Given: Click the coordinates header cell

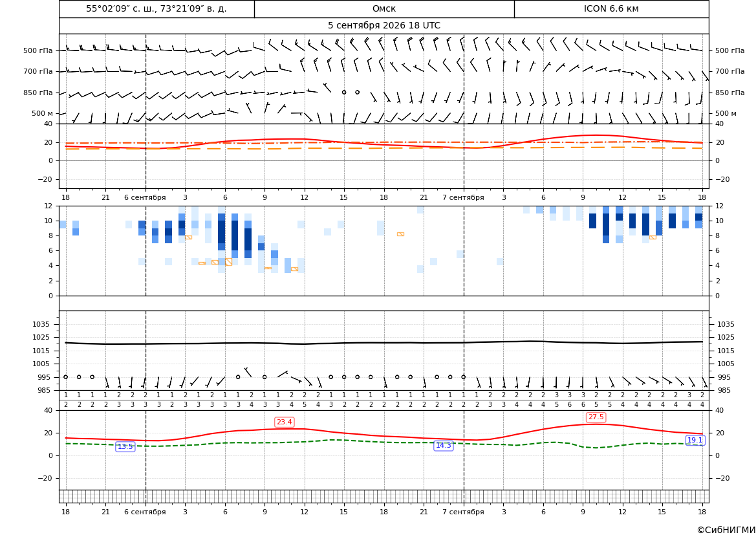Looking at the screenshot, I should [x=157, y=9].
